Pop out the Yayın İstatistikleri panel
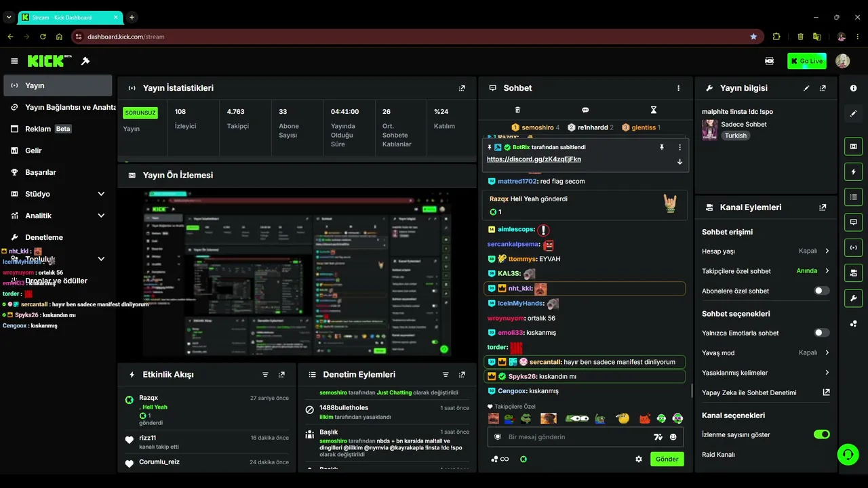868x488 pixels. pos(462,88)
